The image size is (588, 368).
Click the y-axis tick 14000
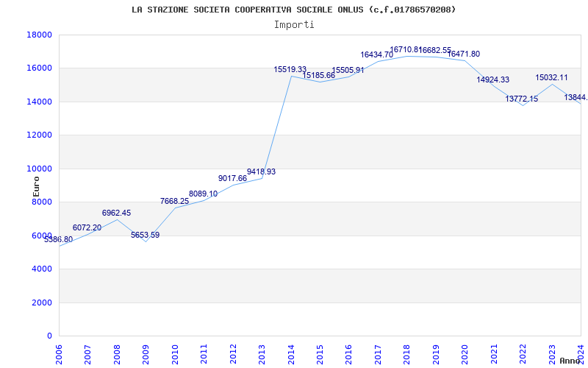point(40,102)
